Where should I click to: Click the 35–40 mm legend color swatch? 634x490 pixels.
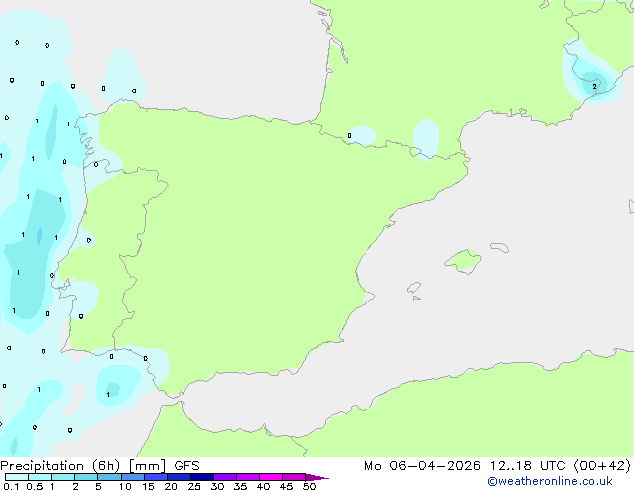tap(248, 477)
